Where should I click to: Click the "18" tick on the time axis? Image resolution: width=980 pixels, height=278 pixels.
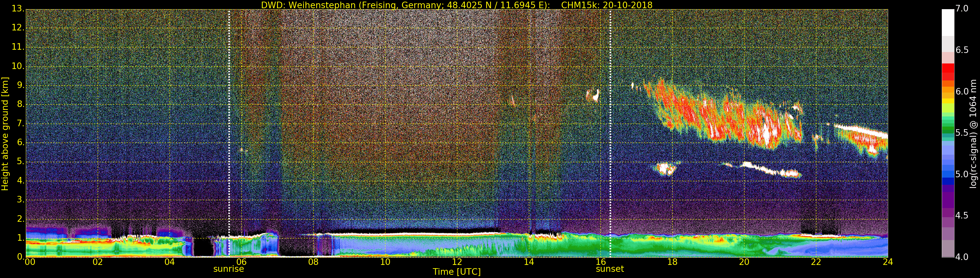pos(672,262)
